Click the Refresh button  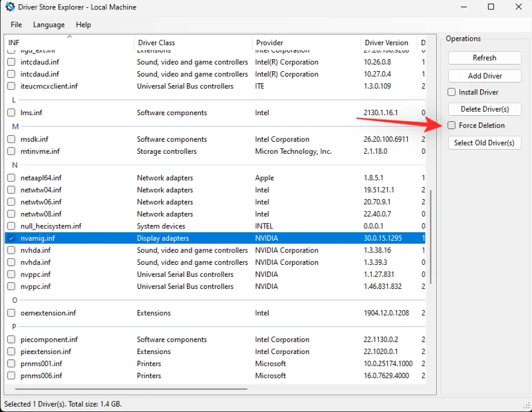[x=484, y=58]
